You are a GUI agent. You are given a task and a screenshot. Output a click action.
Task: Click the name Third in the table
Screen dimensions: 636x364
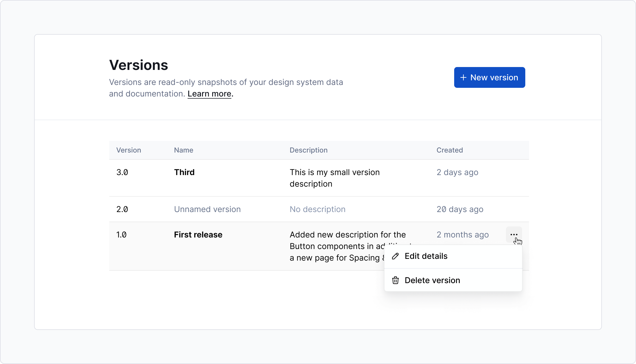pos(184,172)
